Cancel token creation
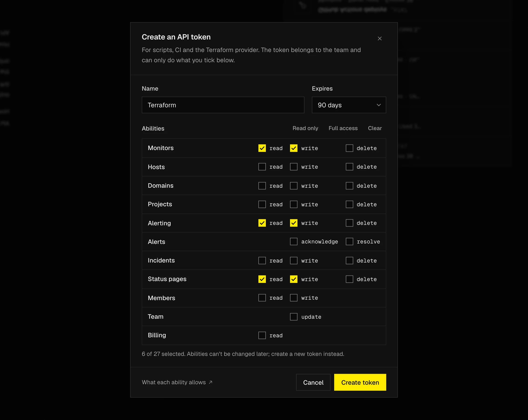The image size is (528, 420). click(313, 382)
